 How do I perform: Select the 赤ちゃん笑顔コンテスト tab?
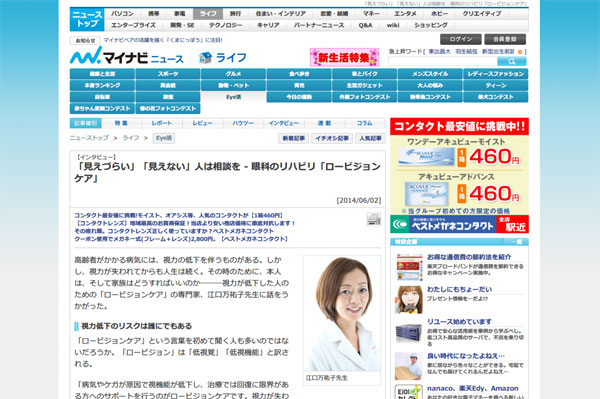pyautogui.click(x=102, y=109)
